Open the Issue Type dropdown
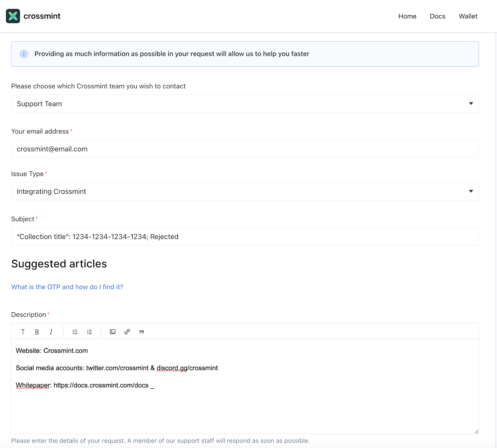Viewport: 497px width, 448px height. (245, 191)
